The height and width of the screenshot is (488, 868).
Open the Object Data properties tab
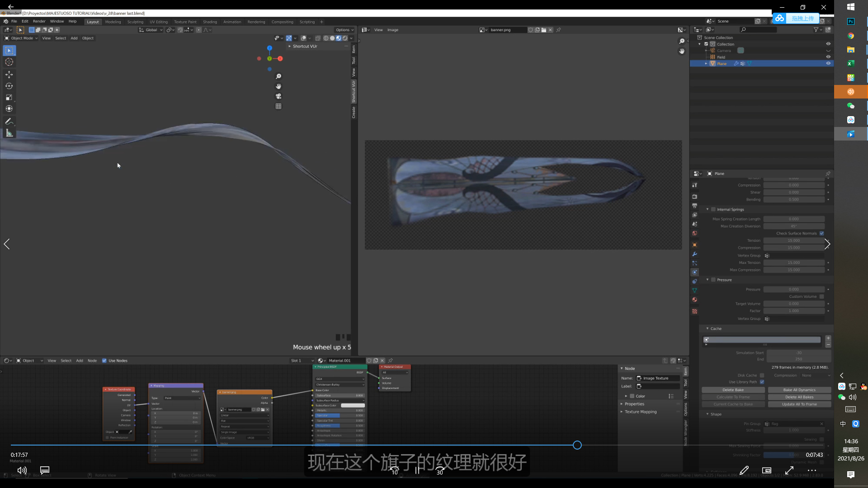[695, 291]
